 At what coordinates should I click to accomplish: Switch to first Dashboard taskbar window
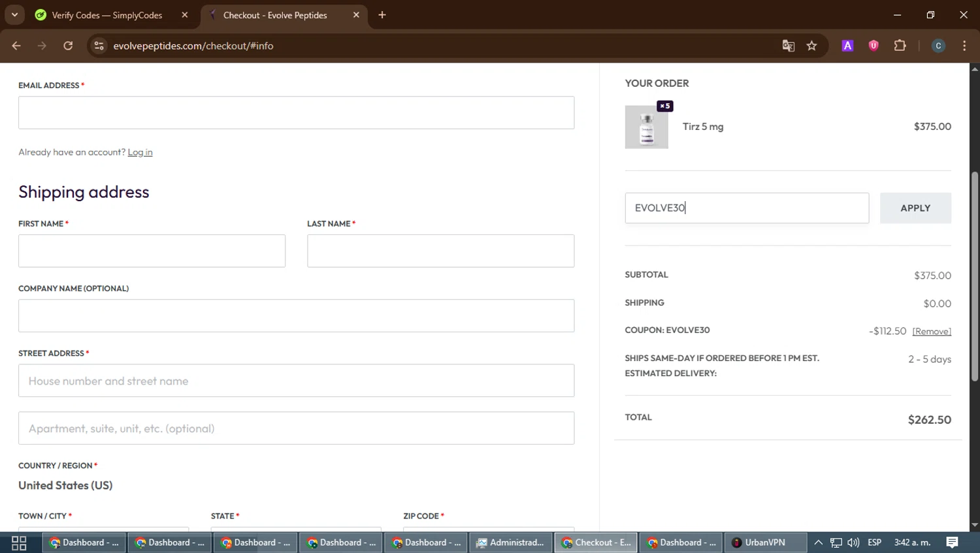click(84, 543)
